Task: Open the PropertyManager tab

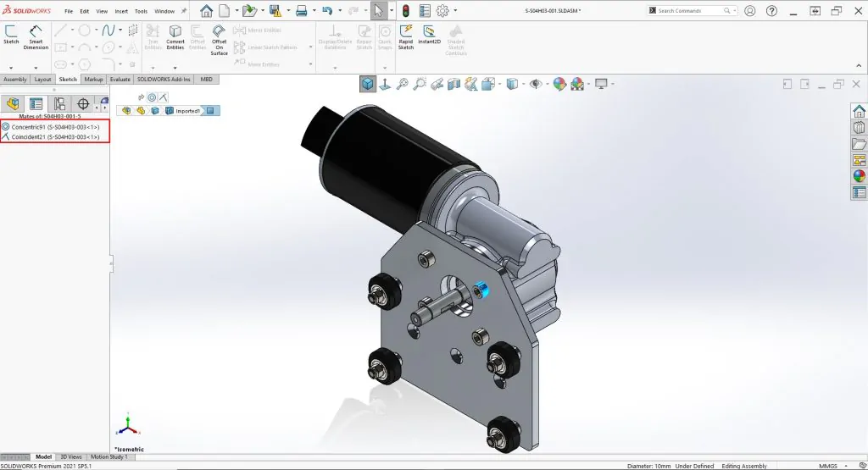Action: pos(36,103)
